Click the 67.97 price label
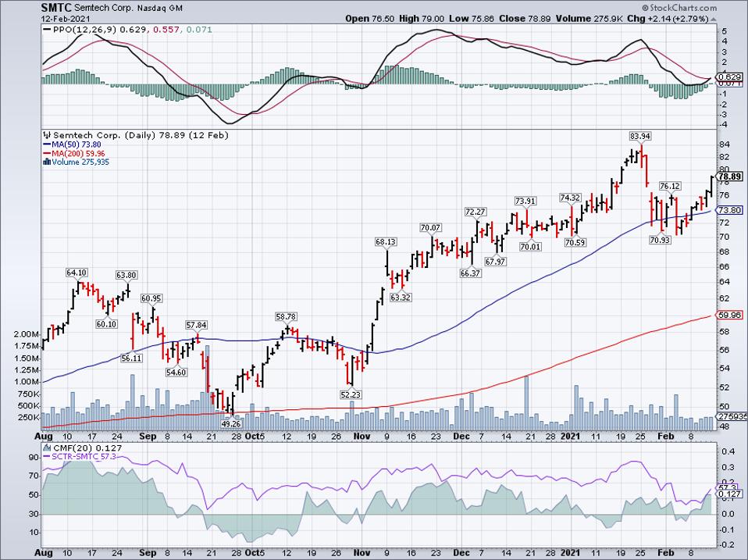The height and width of the screenshot is (560, 748). point(495,262)
